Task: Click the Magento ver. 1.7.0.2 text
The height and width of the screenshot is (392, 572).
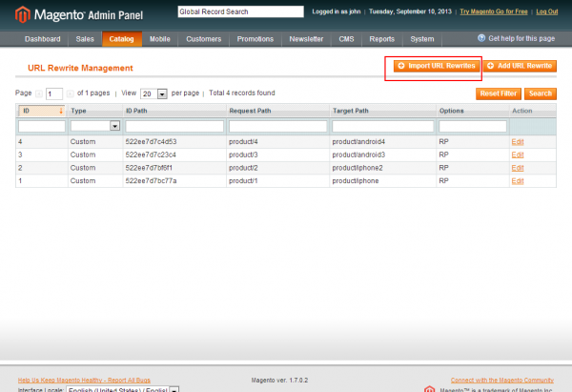Action: 279,381
